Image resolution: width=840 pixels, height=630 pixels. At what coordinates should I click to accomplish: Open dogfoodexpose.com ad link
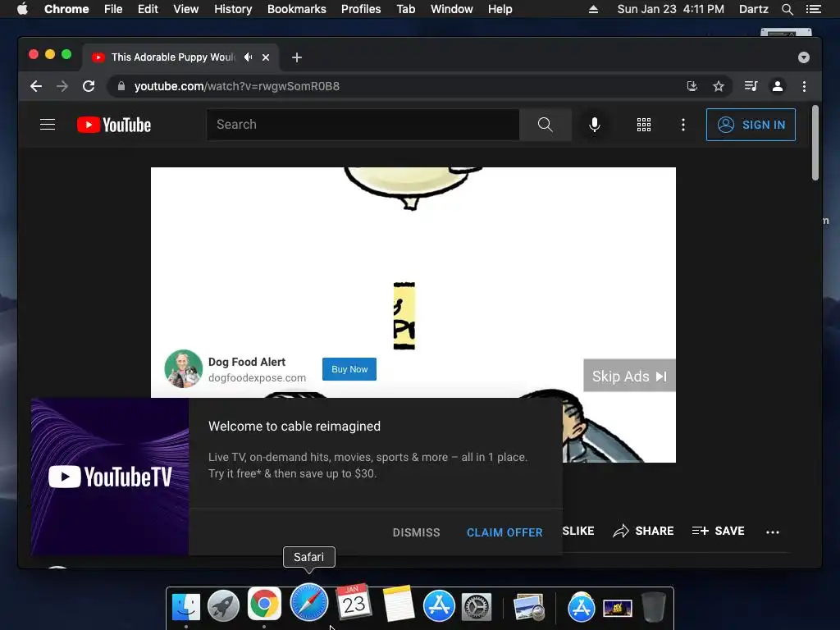point(257,377)
